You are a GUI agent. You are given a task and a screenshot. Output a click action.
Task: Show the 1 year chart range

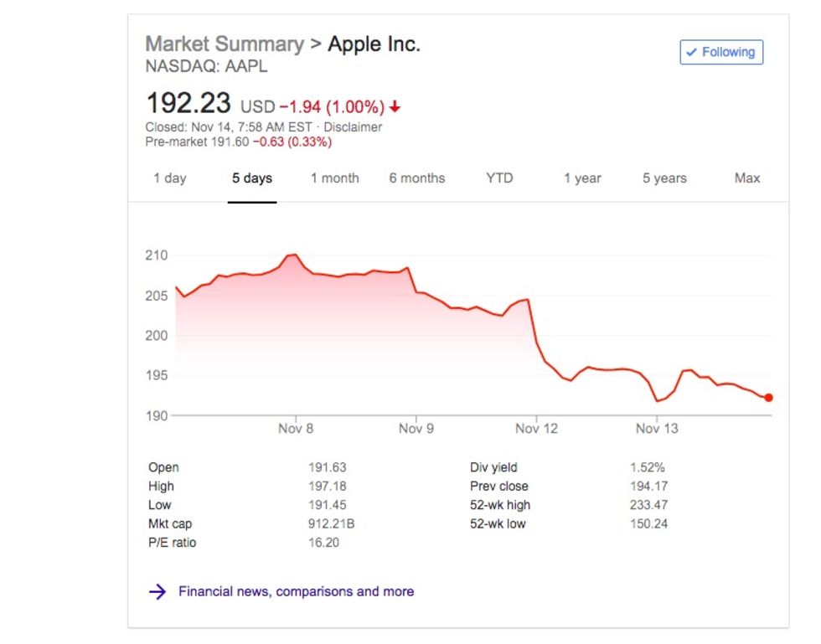click(x=582, y=178)
